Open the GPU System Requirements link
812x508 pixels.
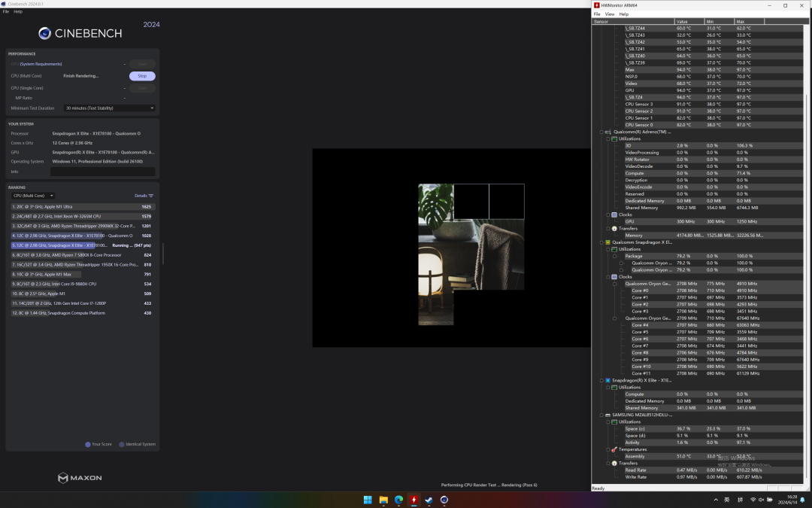[41, 64]
